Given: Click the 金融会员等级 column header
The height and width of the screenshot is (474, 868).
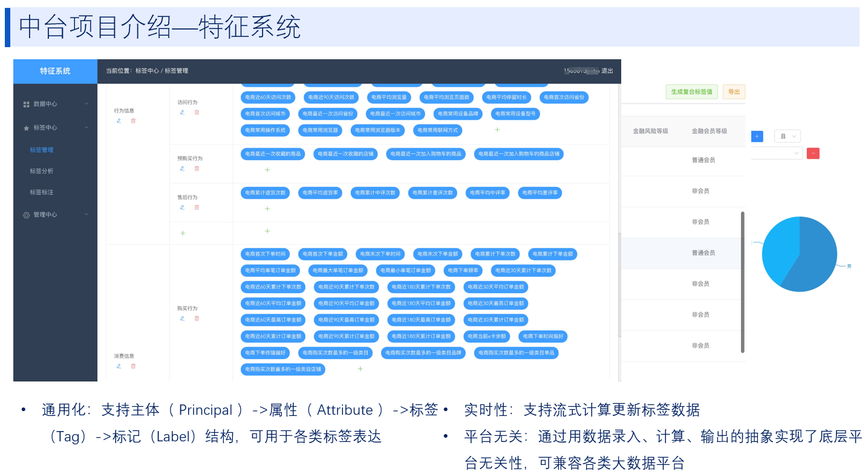Looking at the screenshot, I should [x=710, y=131].
